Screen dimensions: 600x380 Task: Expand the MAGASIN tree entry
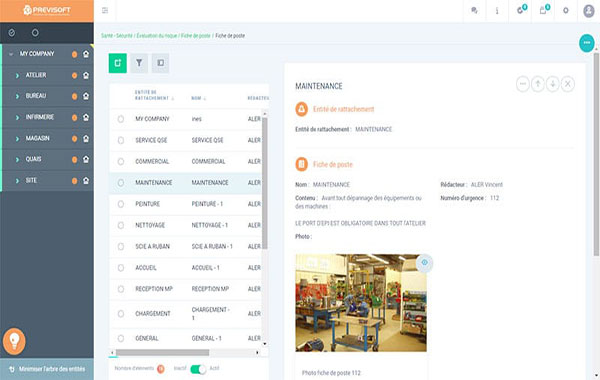point(17,139)
